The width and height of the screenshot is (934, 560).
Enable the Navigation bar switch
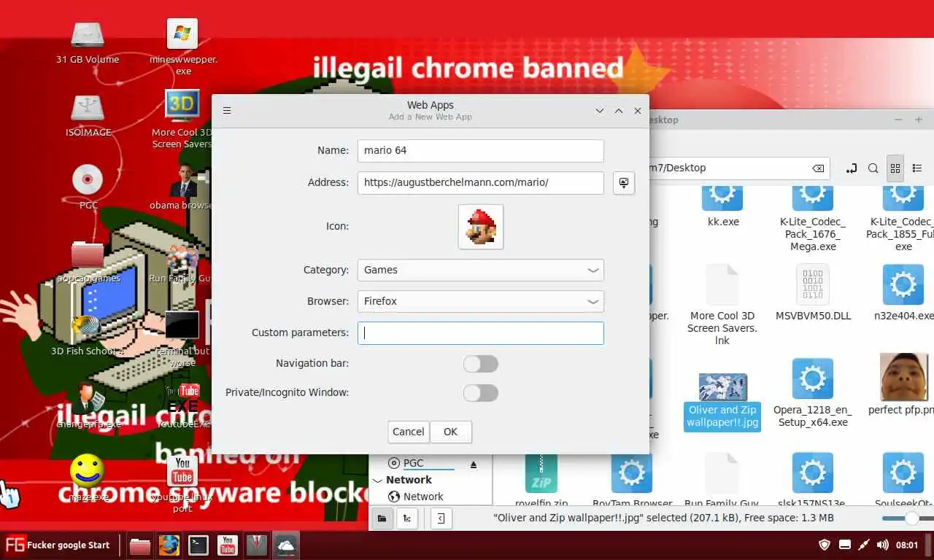(481, 364)
